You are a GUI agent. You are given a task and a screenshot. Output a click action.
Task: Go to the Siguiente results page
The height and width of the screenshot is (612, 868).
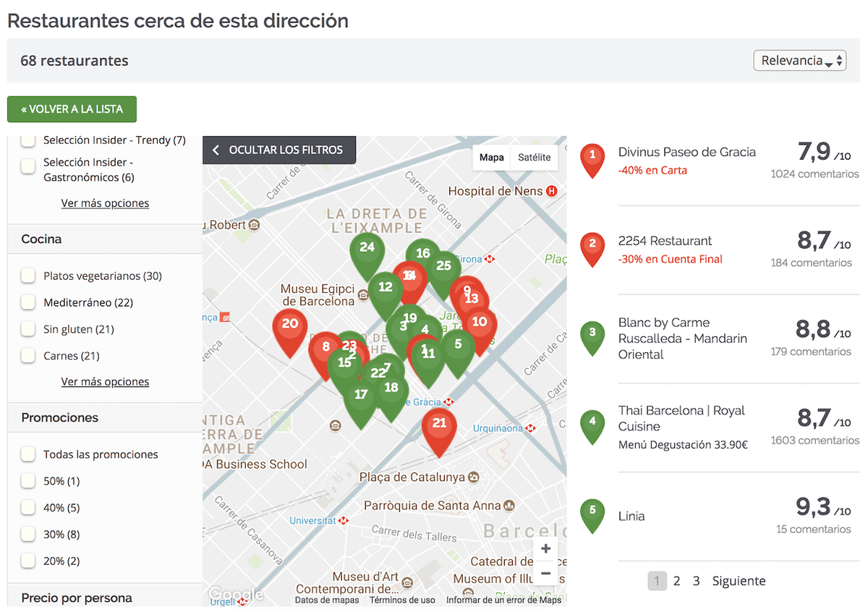click(x=739, y=581)
